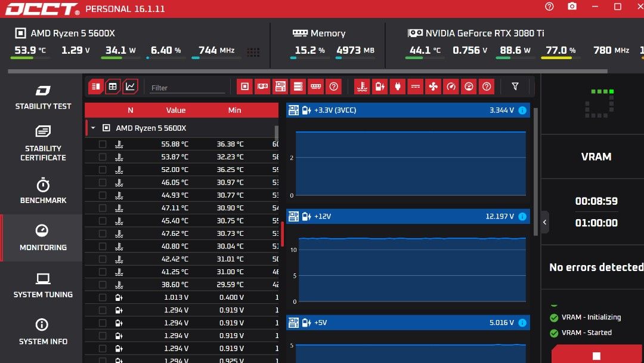
Task: Click the 40.80 °C value cell
Action: point(175,246)
